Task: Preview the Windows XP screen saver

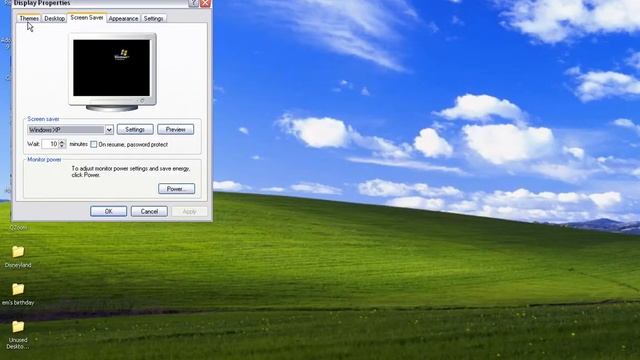Action: (x=176, y=129)
